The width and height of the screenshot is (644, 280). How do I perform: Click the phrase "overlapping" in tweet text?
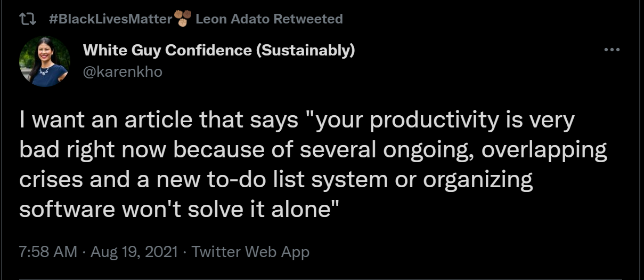click(544, 151)
